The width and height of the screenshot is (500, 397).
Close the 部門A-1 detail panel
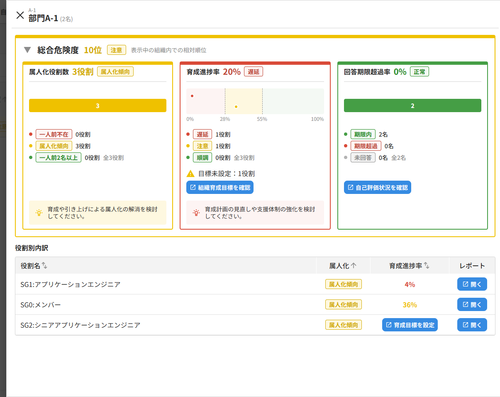pyautogui.click(x=20, y=15)
